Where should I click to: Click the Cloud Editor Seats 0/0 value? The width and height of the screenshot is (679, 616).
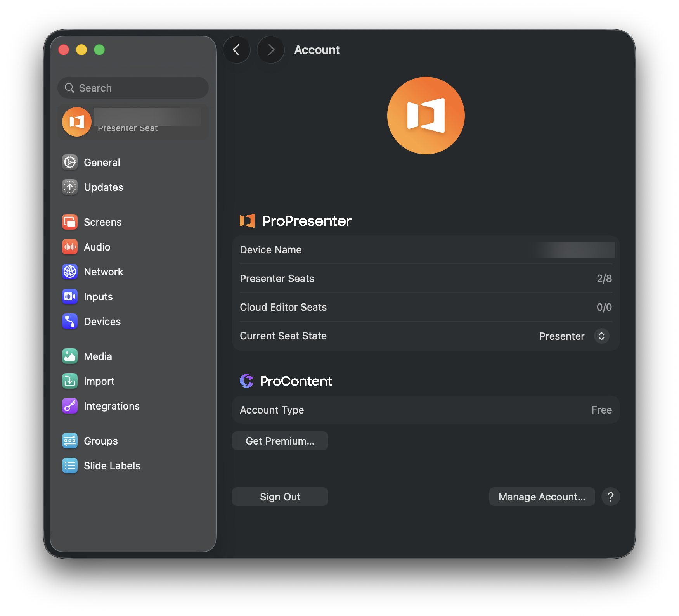[x=604, y=307]
